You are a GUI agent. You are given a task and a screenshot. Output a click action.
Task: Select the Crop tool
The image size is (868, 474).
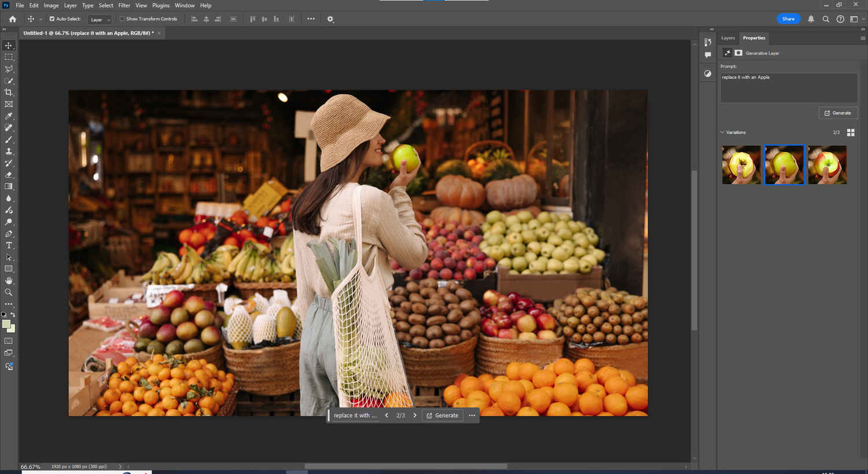coord(9,93)
